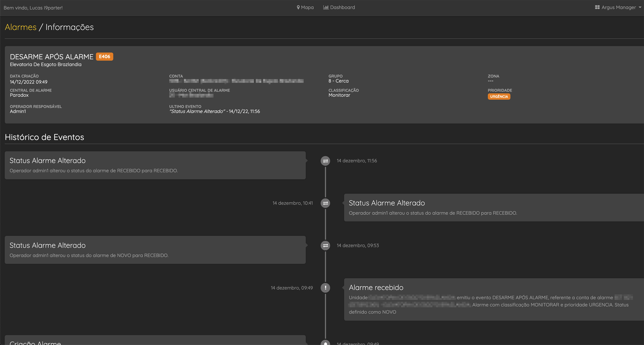Open Status Alarme Alterado card at 11:56
Image resolution: width=644 pixels, height=345 pixels.
point(155,165)
